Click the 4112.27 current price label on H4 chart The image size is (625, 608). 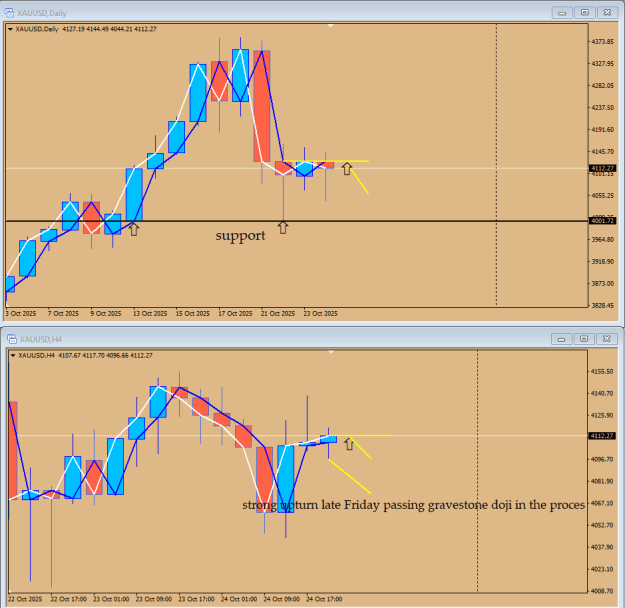(602, 436)
